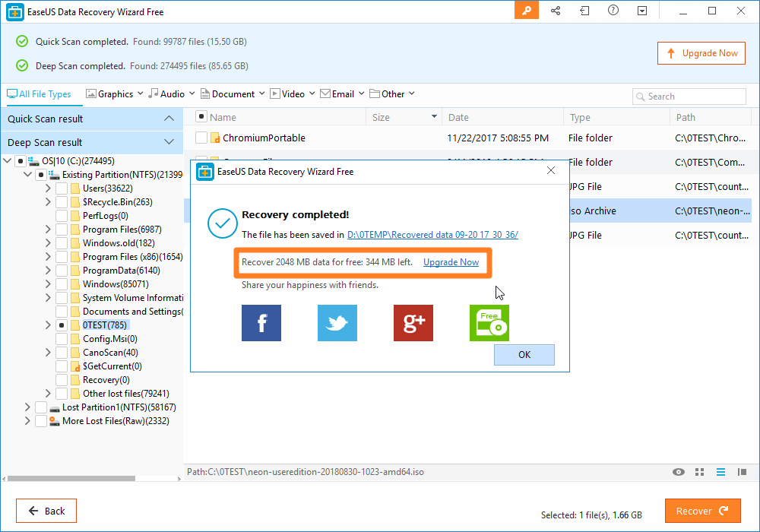Switch to detail pane view
The height and width of the screenshot is (532, 760).
pos(742,472)
